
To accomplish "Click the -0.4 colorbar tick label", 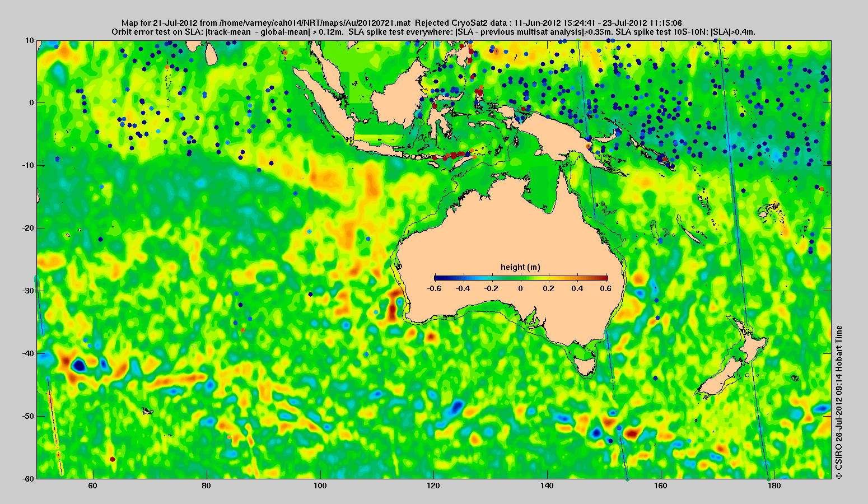I will click(462, 288).
